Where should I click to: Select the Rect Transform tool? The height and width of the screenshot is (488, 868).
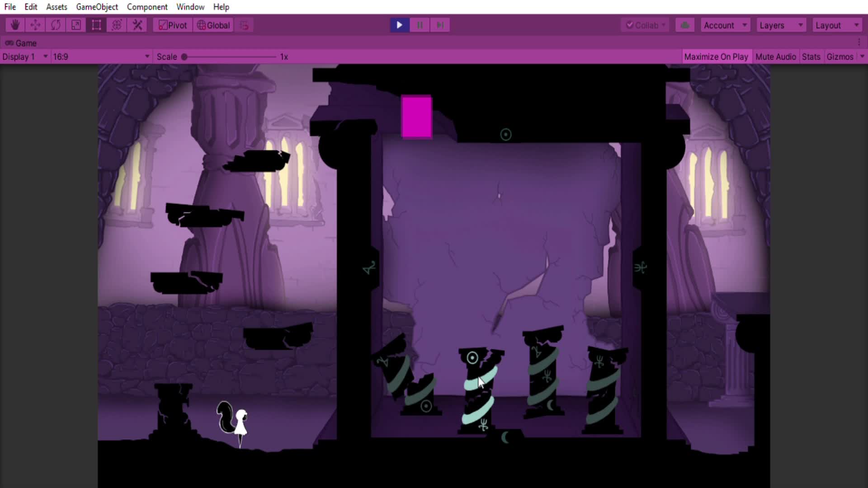96,25
